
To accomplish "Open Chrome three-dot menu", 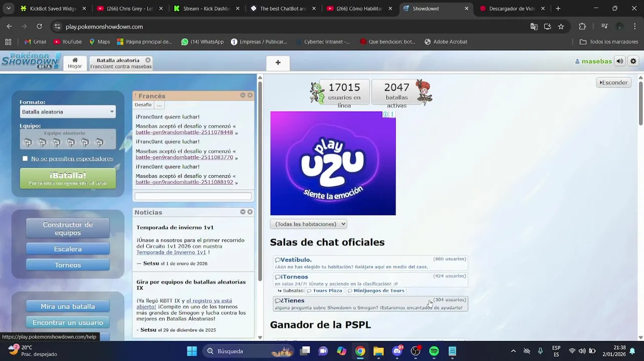I will pos(635,27).
